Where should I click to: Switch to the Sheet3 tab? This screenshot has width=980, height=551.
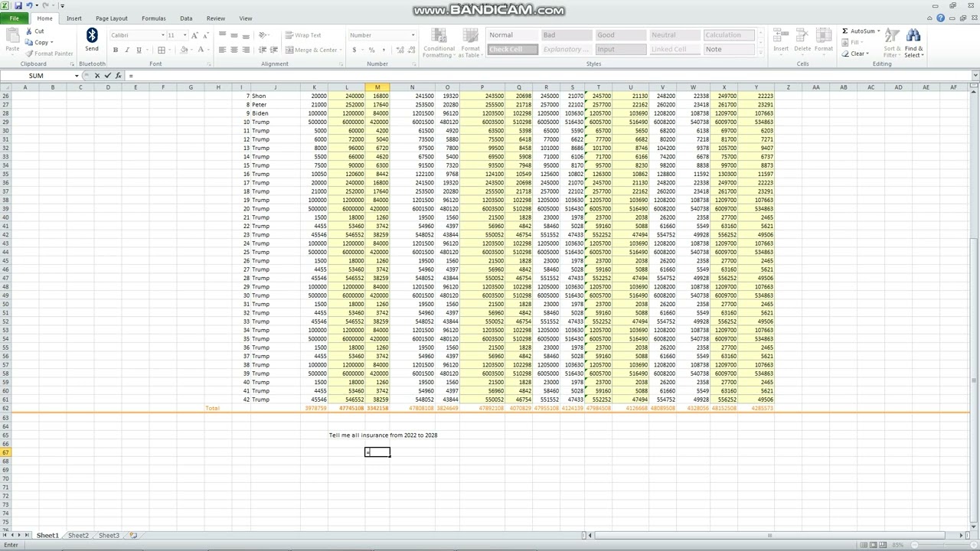coord(109,536)
